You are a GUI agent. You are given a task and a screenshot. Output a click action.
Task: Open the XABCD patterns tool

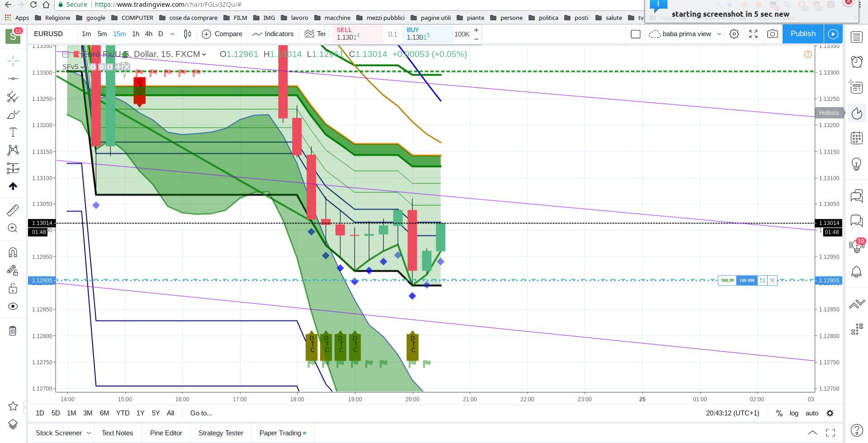pos(13,150)
